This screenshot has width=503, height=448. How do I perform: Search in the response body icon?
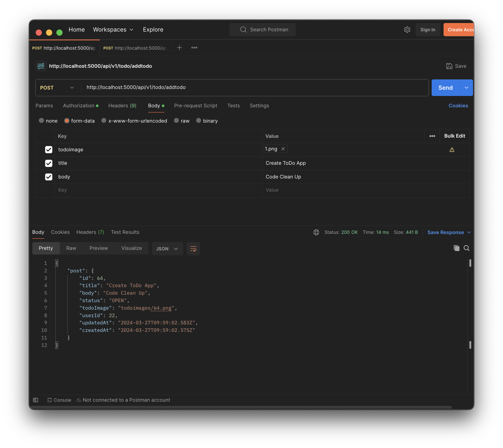pos(466,248)
